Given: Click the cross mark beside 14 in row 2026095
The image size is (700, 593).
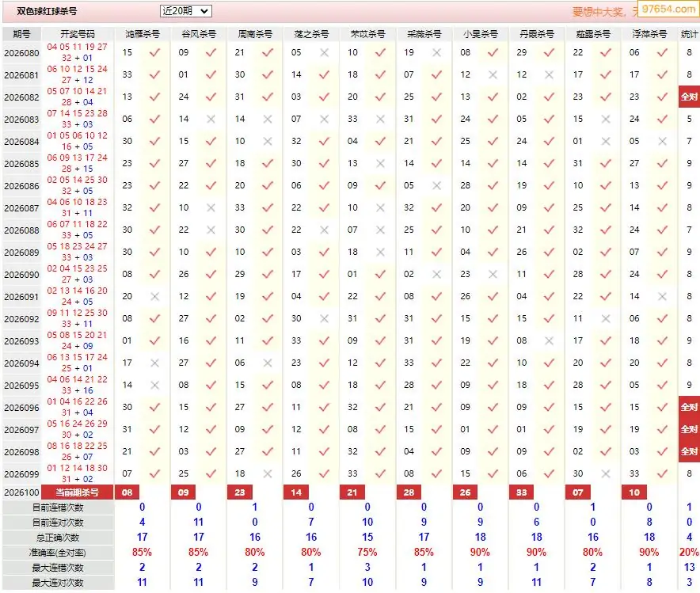Looking at the screenshot, I should click(x=155, y=385).
